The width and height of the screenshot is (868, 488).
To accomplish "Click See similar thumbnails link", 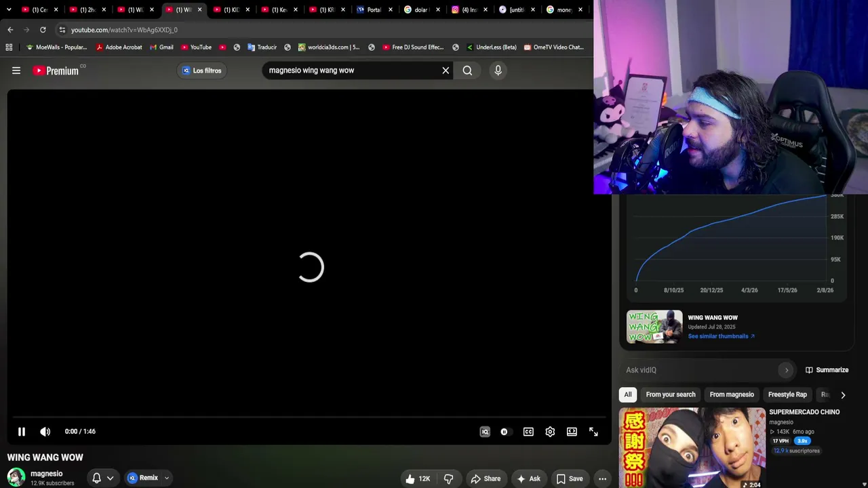I will pyautogui.click(x=721, y=336).
